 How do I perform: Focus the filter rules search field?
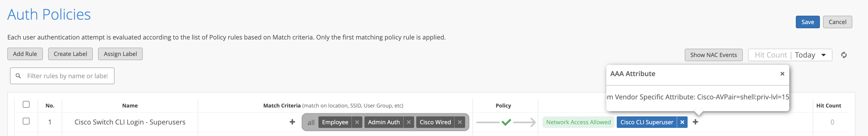coord(67,76)
